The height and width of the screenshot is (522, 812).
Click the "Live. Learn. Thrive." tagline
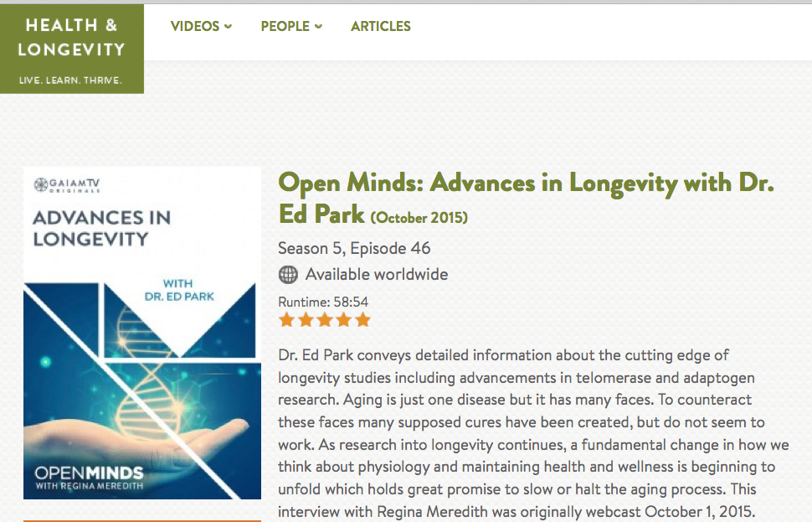(x=71, y=80)
